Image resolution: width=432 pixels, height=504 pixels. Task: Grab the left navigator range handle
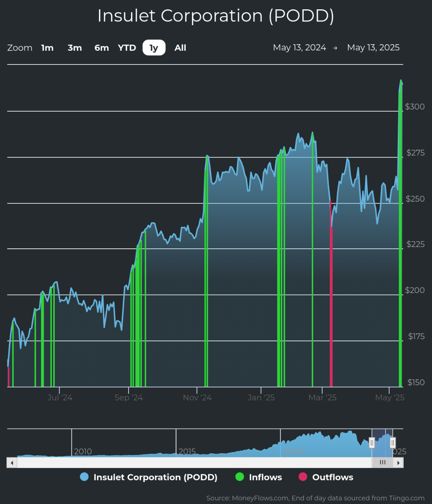tap(372, 443)
